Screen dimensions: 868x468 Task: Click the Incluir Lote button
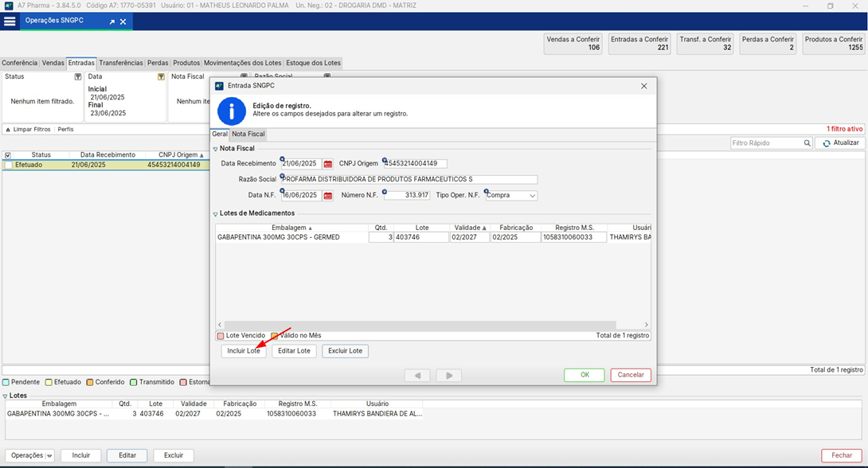pos(243,351)
